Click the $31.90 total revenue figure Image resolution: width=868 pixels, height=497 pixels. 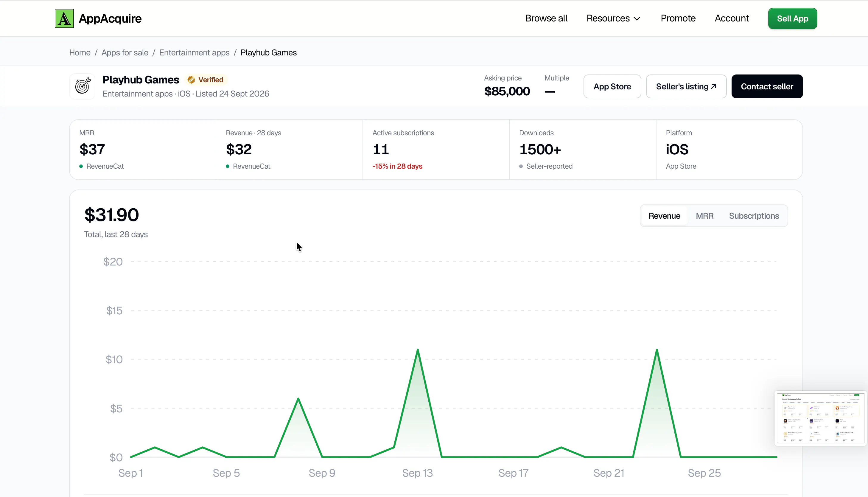(112, 215)
